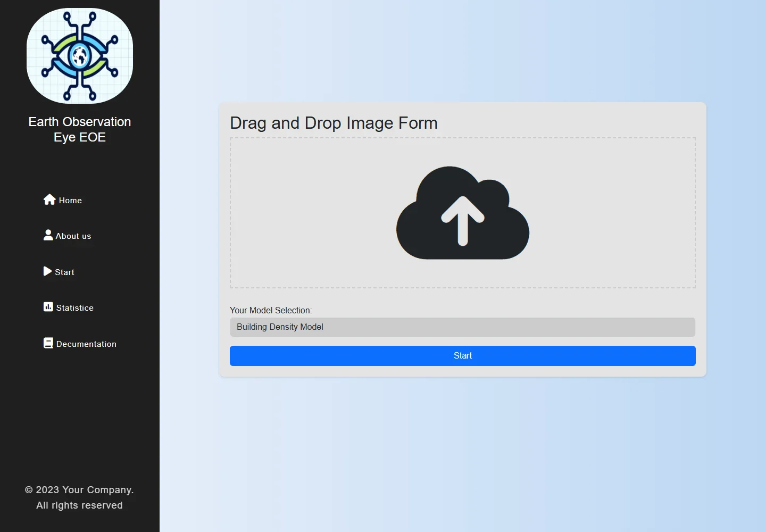Click the Drag and Drop Image Form heading
The image size is (766, 532).
pos(334,123)
